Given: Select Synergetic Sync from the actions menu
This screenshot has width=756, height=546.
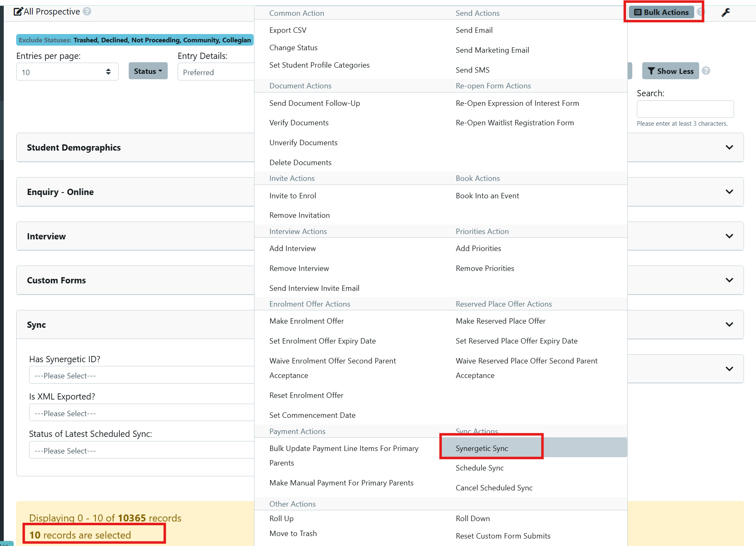Looking at the screenshot, I should [482, 448].
